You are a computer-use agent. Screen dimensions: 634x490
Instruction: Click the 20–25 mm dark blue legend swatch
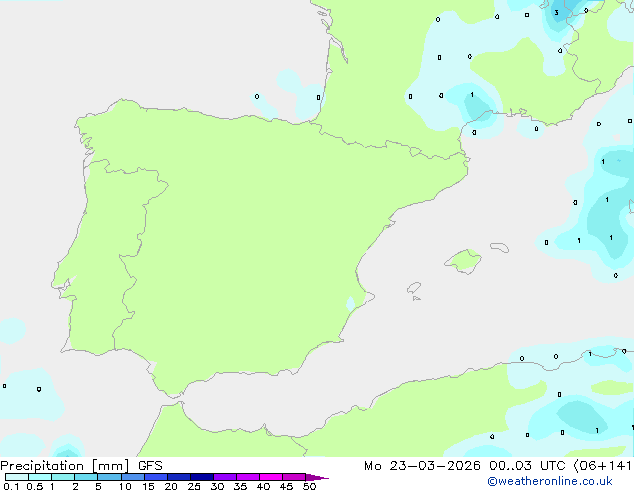(x=179, y=477)
